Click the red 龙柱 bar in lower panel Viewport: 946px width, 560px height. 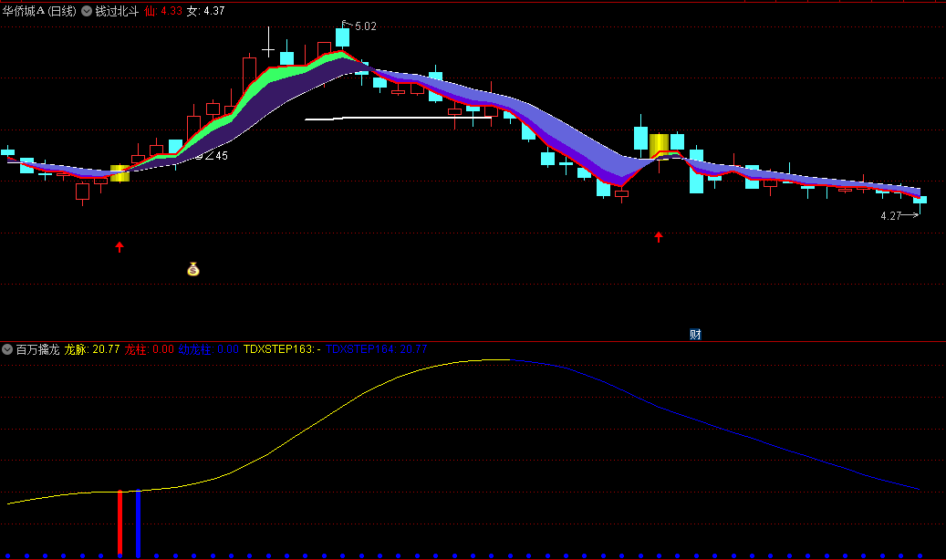(120, 523)
